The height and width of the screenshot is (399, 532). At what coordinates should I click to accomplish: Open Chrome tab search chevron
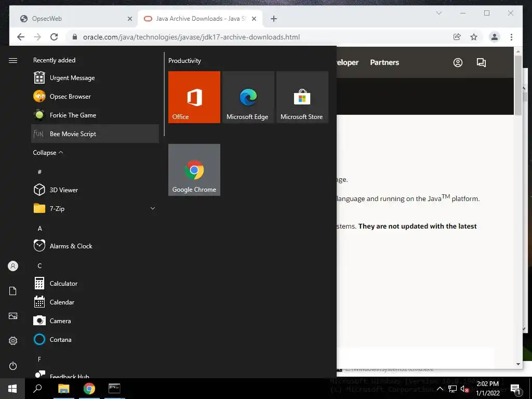[x=438, y=13]
